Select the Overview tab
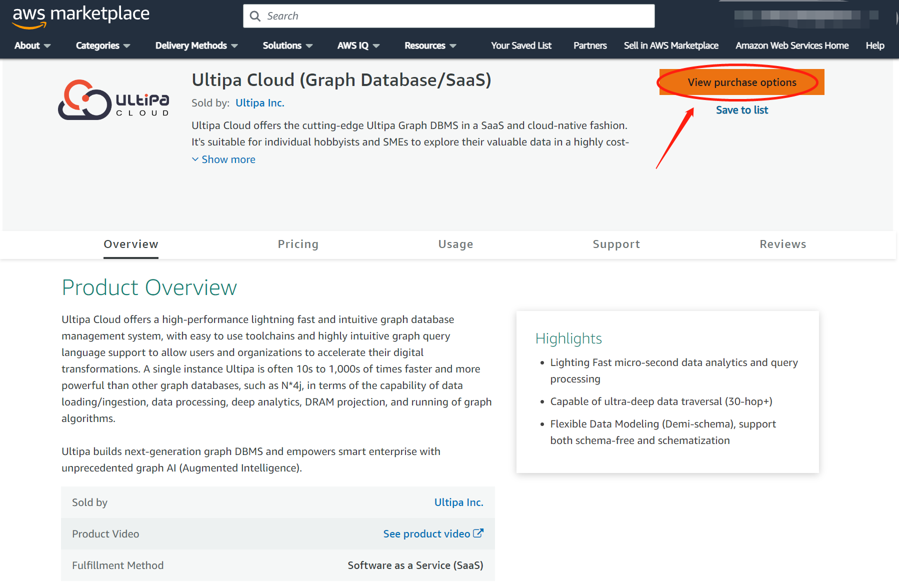Viewport: 899px width, 588px height. [131, 244]
